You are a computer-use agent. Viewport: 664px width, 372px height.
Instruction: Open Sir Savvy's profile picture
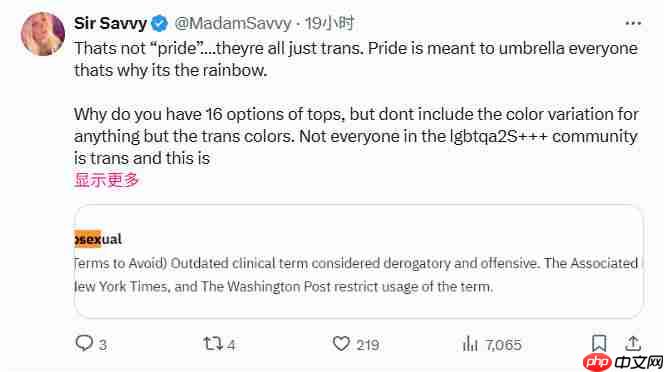point(43,34)
